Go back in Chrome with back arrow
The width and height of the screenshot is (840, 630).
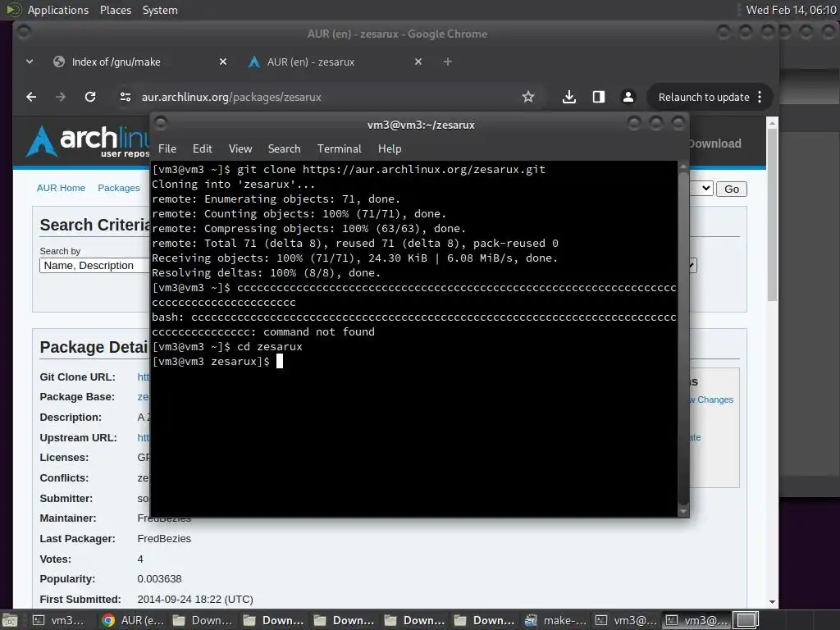(x=32, y=97)
